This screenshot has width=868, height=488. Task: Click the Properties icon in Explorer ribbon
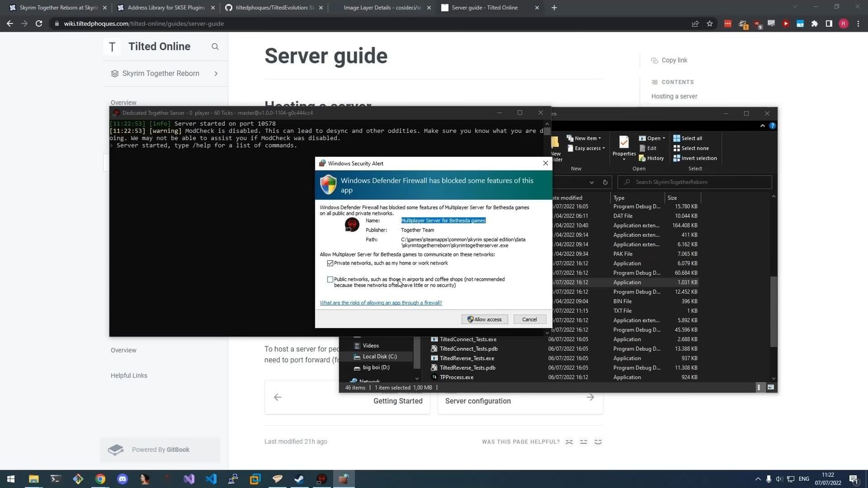[624, 145]
